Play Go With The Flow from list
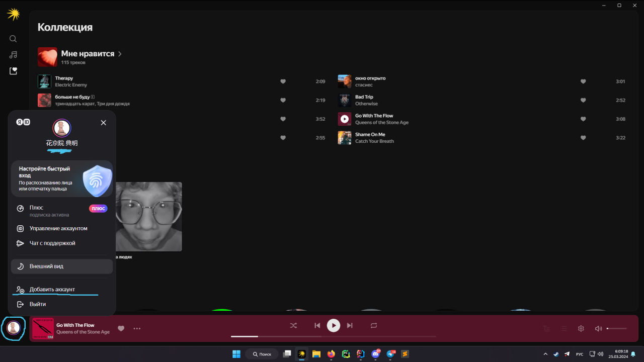The height and width of the screenshot is (362, 644). (344, 119)
